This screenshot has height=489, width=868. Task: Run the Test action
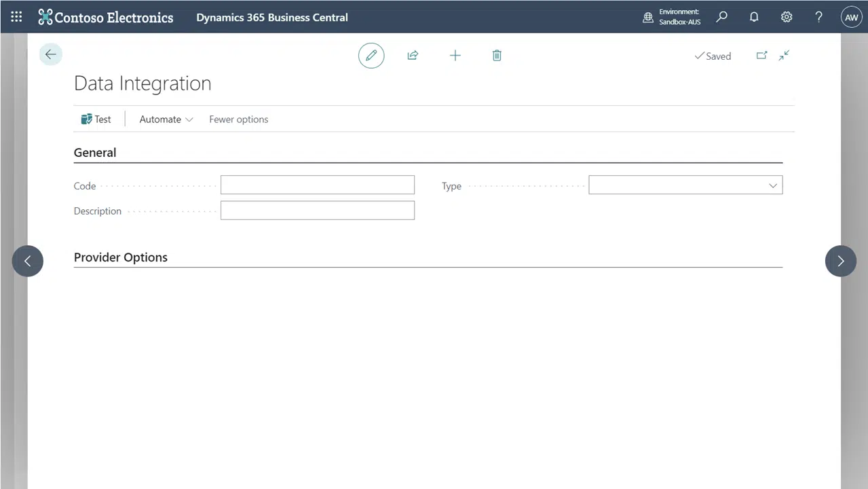pos(96,120)
